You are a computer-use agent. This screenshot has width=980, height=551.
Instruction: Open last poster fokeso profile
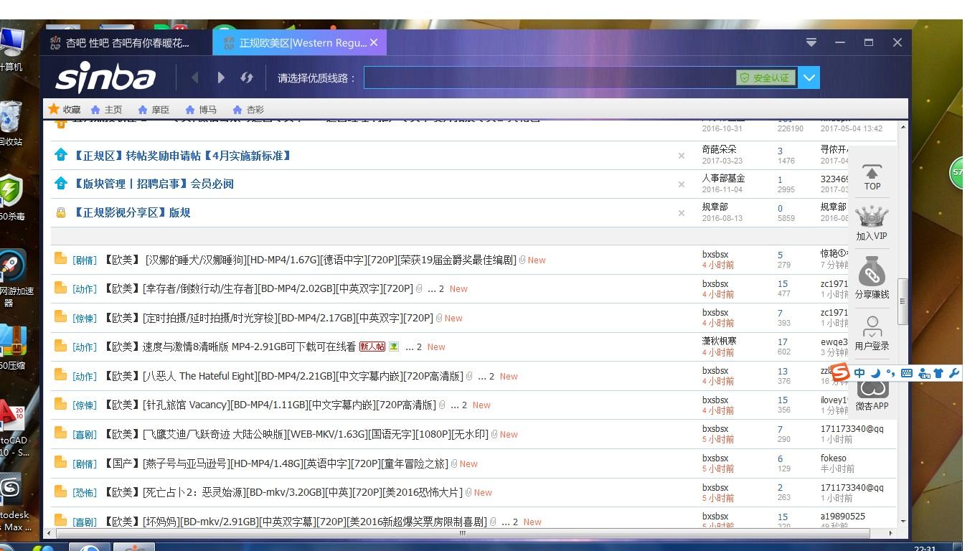[834, 458]
